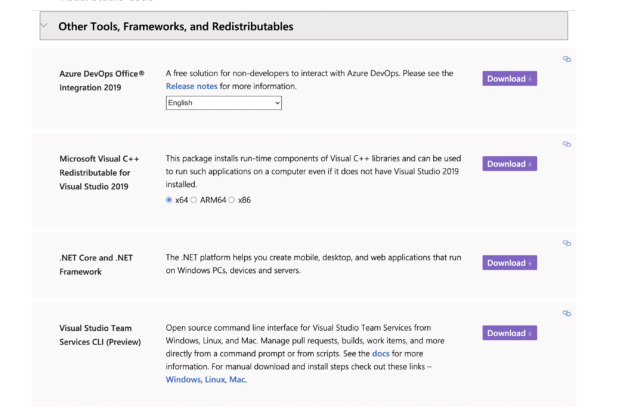Download Visual C++ Redistributable for Visual Studio 2019
This screenshot has width=625, height=408.
(509, 164)
